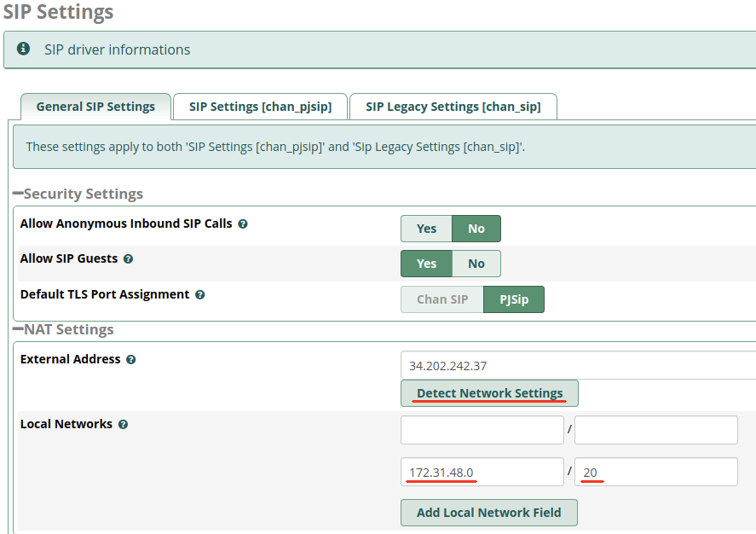Viewport: 756px width, 534px height.
Task: Collapse the Security Settings section
Action: (x=18, y=194)
